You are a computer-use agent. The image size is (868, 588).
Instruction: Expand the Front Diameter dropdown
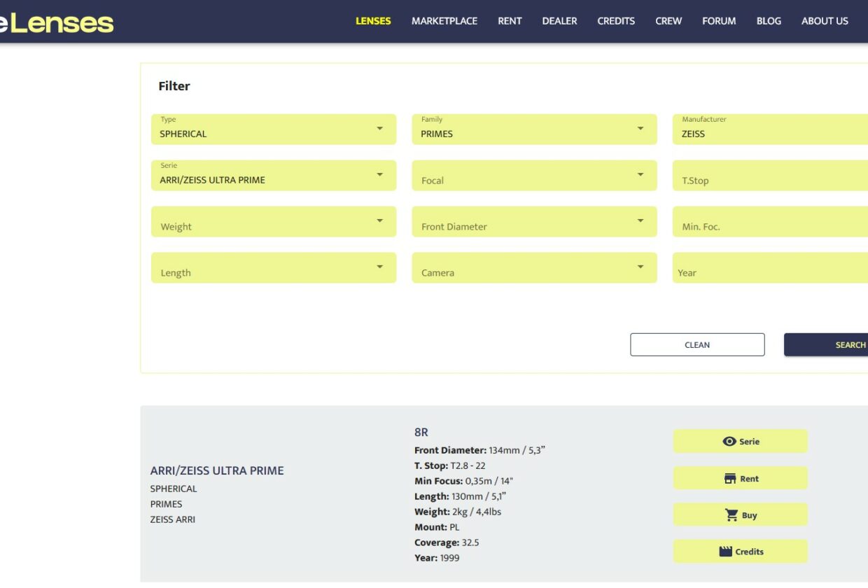tap(534, 222)
